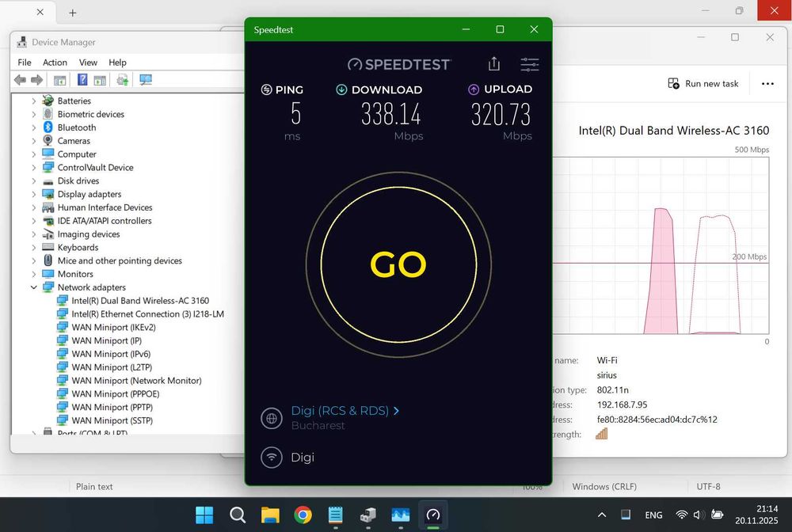The height and width of the screenshot is (532, 792).
Task: Expand Display adapters in the tree
Action: click(x=34, y=194)
